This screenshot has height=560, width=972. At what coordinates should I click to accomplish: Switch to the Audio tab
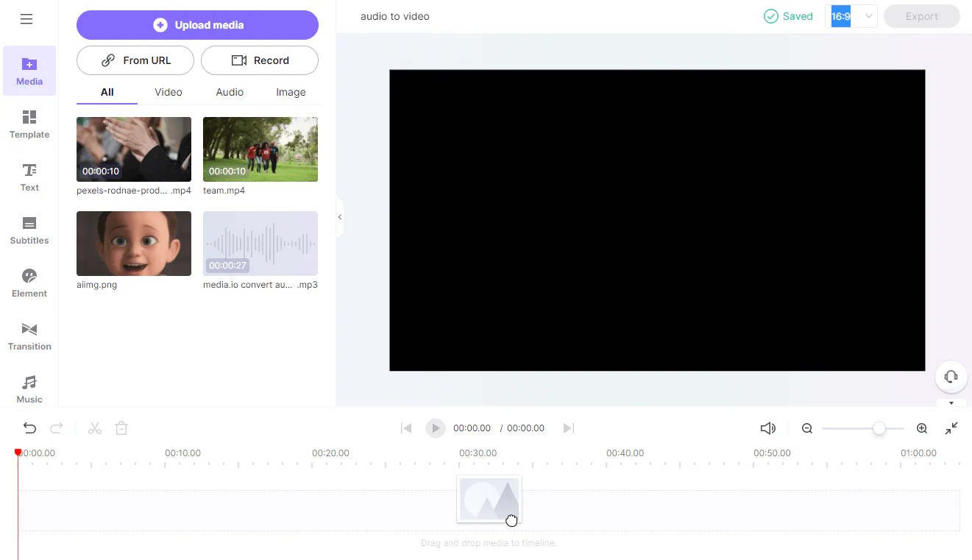pyautogui.click(x=229, y=92)
